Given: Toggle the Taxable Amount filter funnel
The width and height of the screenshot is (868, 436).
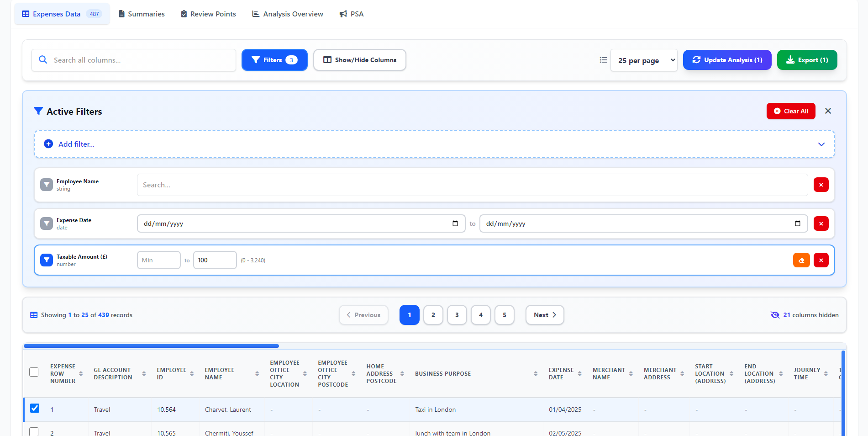Looking at the screenshot, I should pyautogui.click(x=47, y=260).
